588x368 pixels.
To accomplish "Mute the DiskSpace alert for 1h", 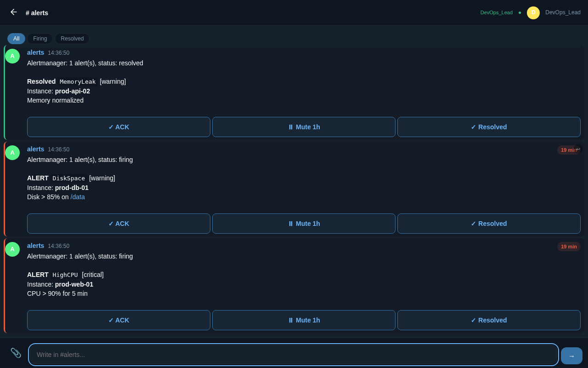I will [304, 224].
